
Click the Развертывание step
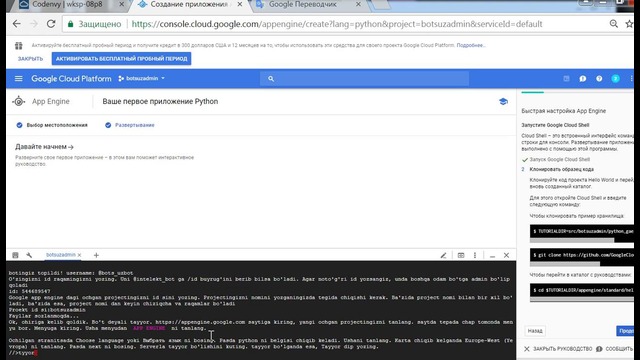[130, 125]
